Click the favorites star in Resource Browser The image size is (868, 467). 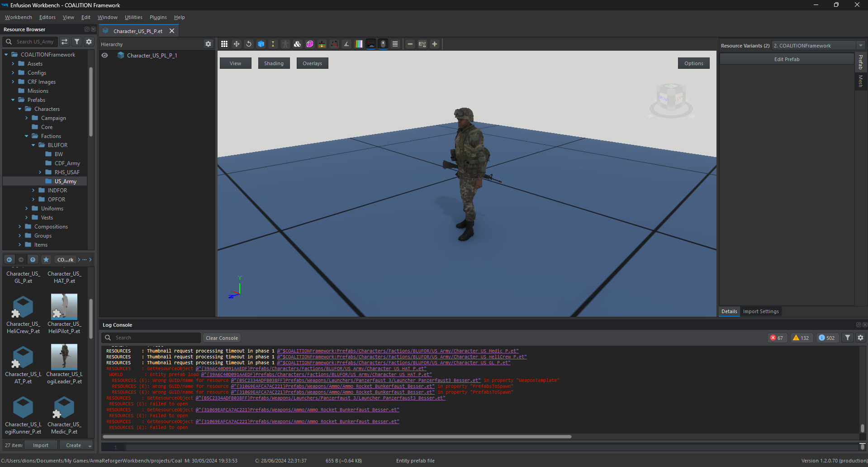click(46, 260)
